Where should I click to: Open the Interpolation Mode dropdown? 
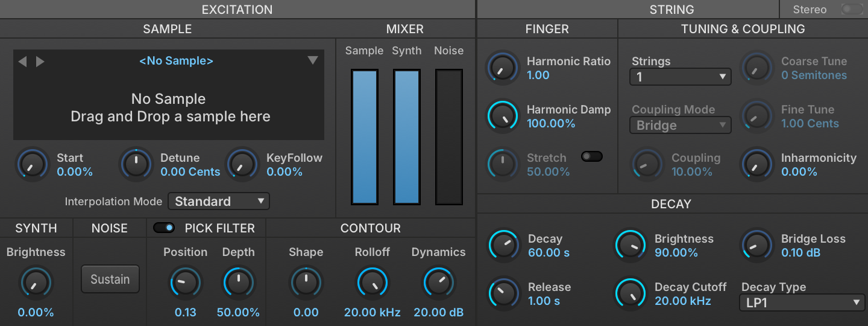(219, 201)
